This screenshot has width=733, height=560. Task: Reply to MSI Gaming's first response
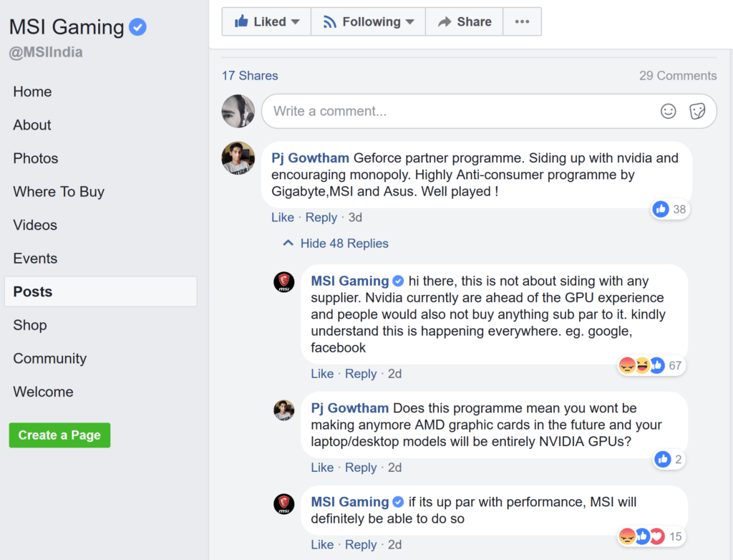[361, 373]
